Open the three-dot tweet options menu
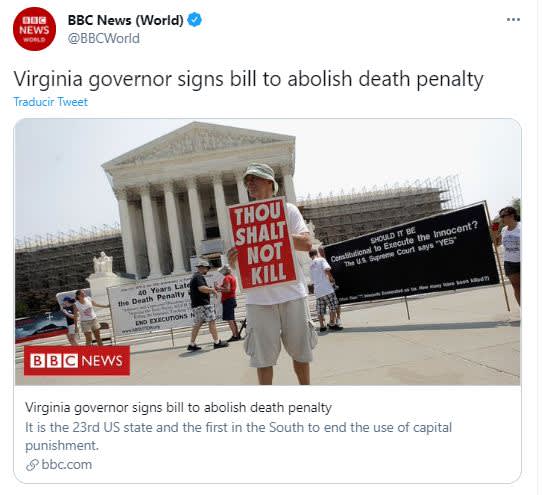The width and height of the screenshot is (552, 495). pyautogui.click(x=513, y=20)
